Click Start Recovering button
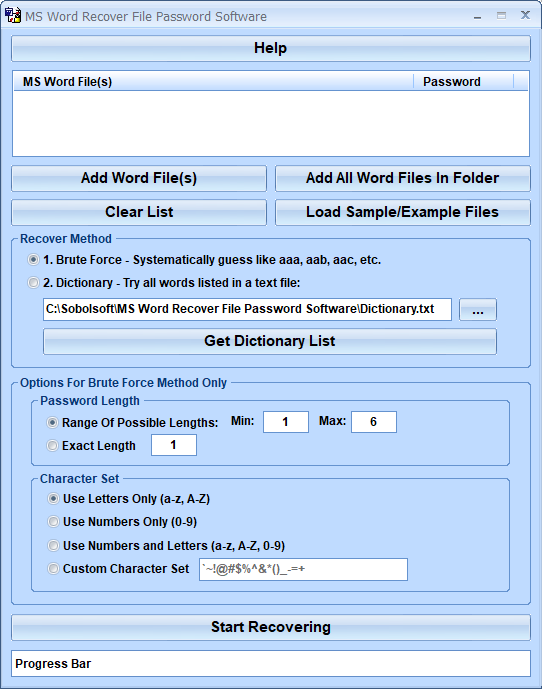The image size is (542, 689). tap(271, 627)
